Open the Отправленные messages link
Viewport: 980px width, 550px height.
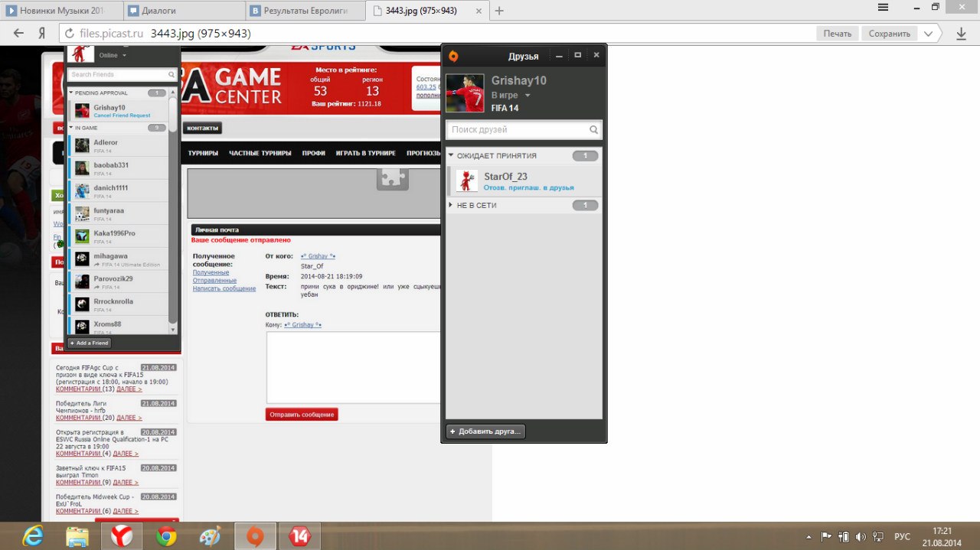(x=214, y=281)
